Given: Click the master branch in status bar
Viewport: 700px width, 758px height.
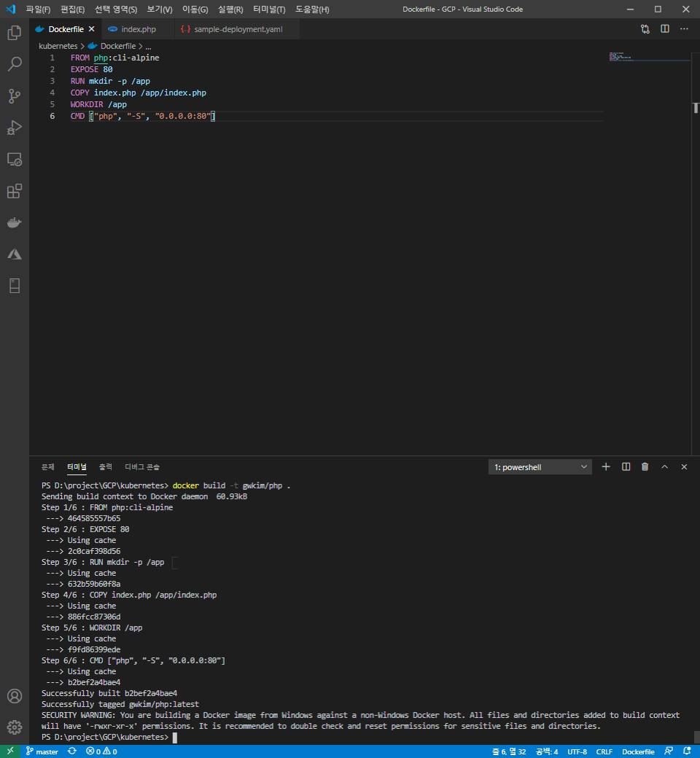Looking at the screenshot, I should tap(42, 751).
